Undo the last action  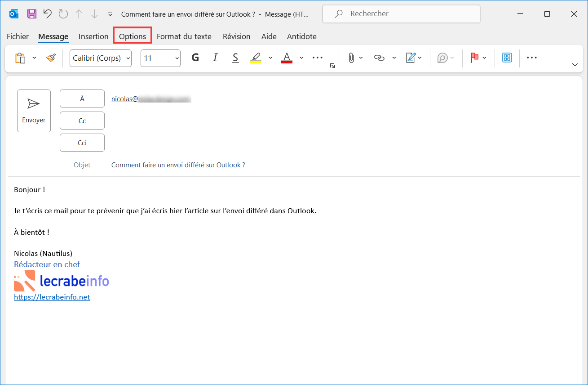pos(48,14)
